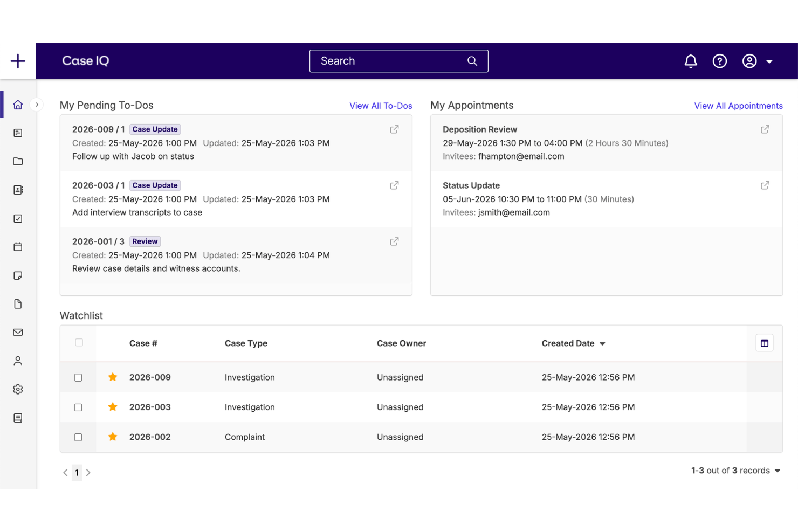Open Status Update appointment external link icon

click(x=765, y=185)
